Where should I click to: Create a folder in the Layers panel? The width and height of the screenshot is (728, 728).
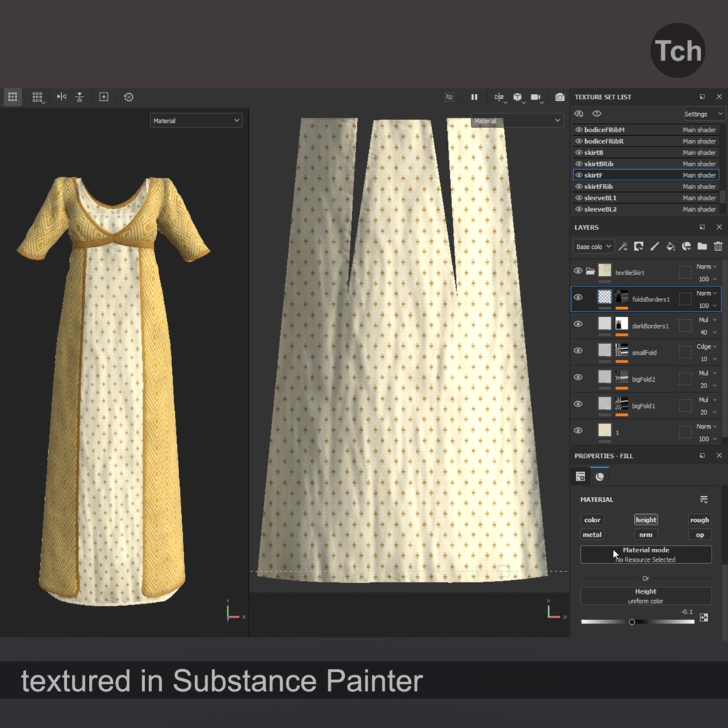[702, 246]
